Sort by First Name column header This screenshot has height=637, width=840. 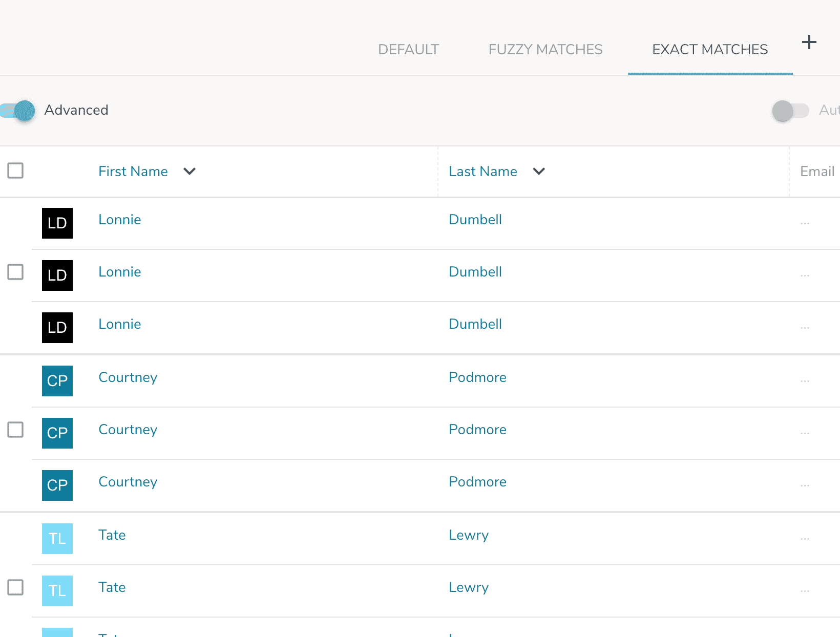click(x=133, y=171)
